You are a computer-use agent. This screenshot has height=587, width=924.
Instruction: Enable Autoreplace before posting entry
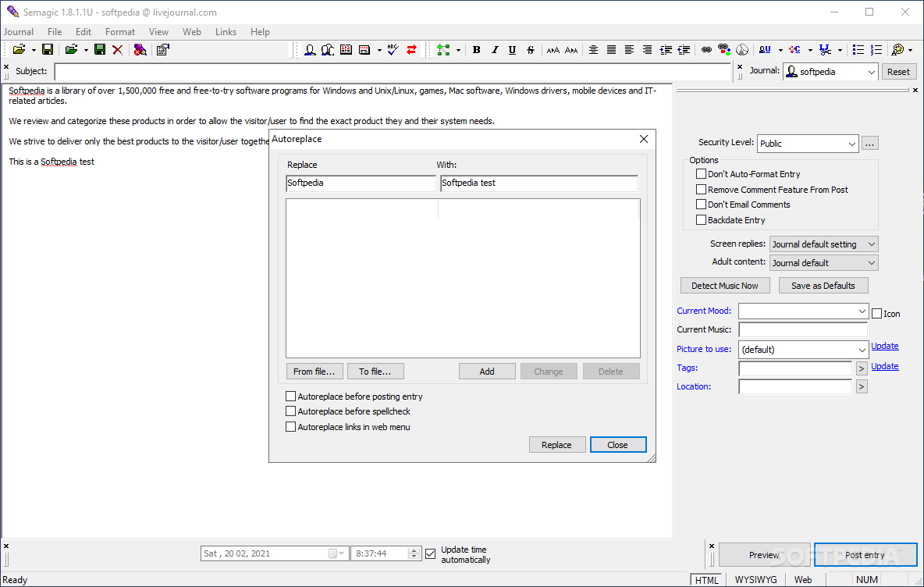290,397
